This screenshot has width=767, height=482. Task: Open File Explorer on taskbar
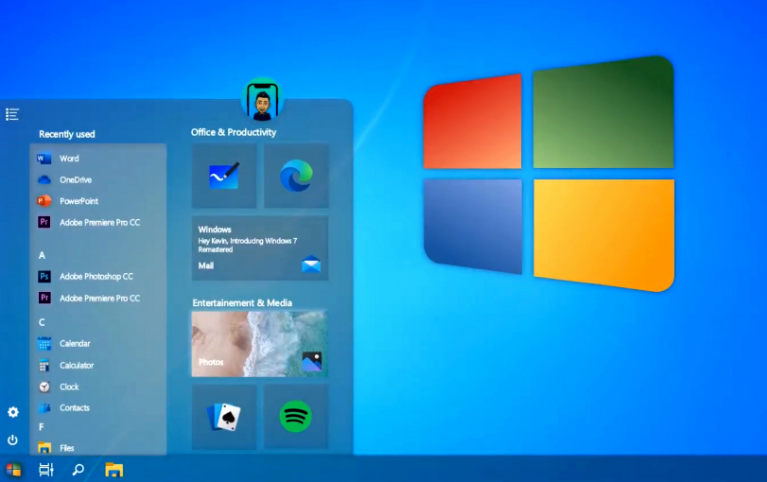coord(114,470)
